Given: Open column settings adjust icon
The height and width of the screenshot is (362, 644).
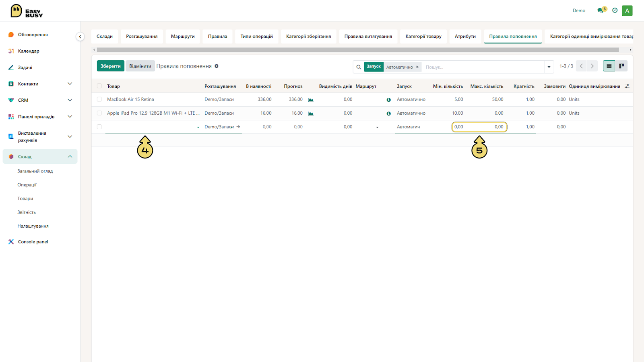Looking at the screenshot, I should coord(627,86).
